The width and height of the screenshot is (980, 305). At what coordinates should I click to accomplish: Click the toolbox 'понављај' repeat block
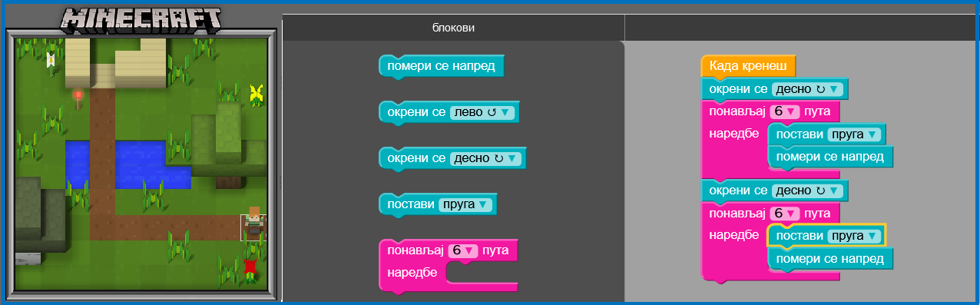[x=449, y=265]
